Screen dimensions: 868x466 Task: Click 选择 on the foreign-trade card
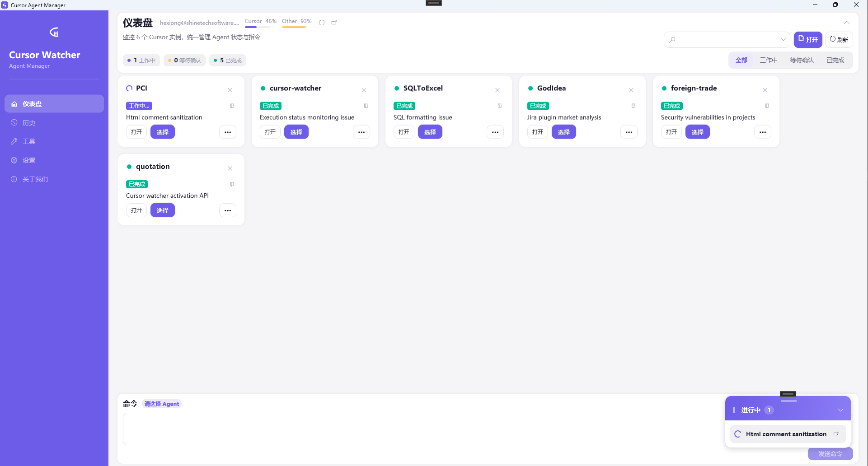point(698,132)
